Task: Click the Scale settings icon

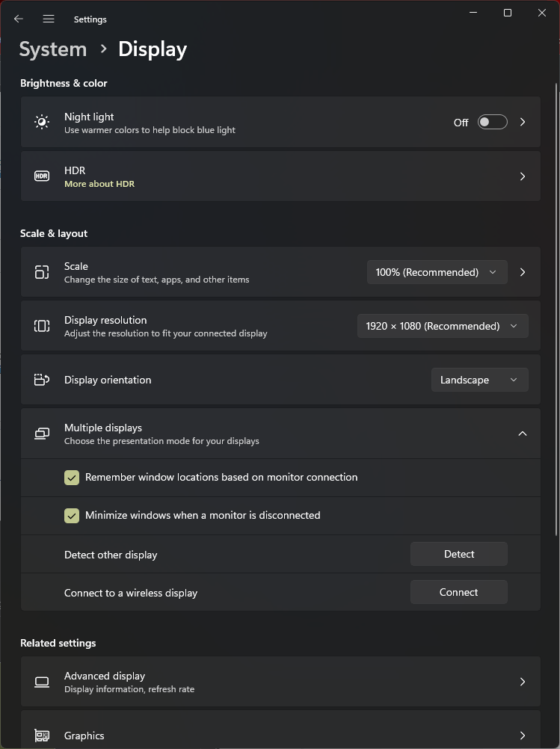Action: point(42,271)
